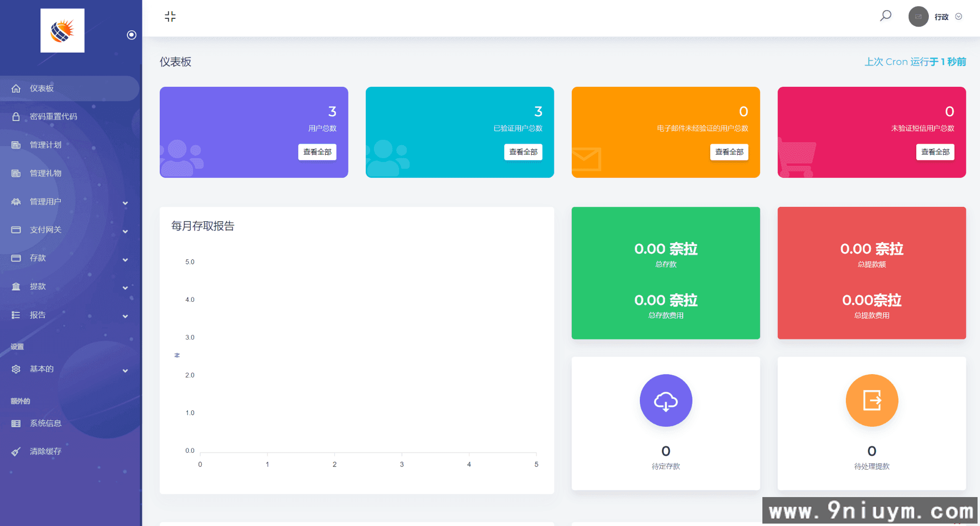This screenshot has width=980, height=526.
Task: Click the 总存款 amount text
Action: pos(666,249)
